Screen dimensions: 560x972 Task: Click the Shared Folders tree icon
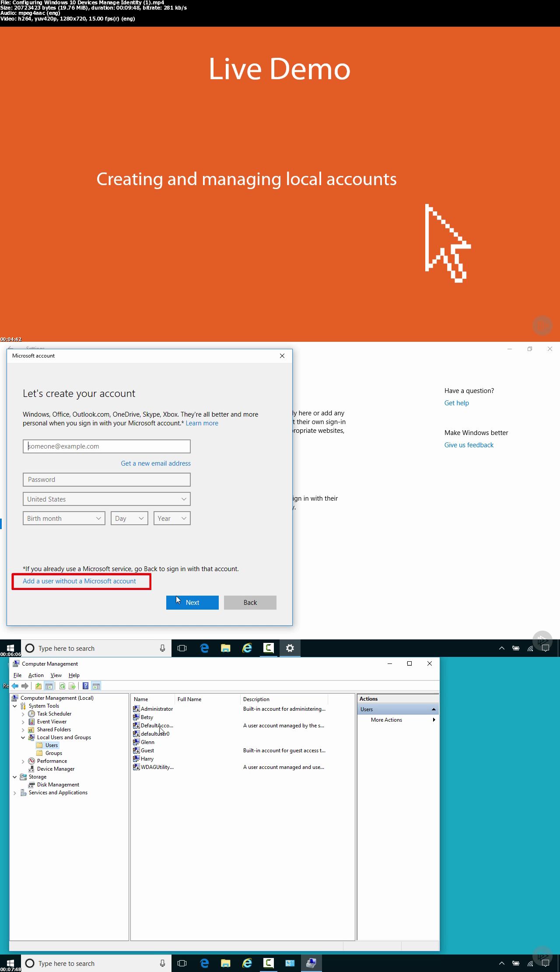(31, 729)
